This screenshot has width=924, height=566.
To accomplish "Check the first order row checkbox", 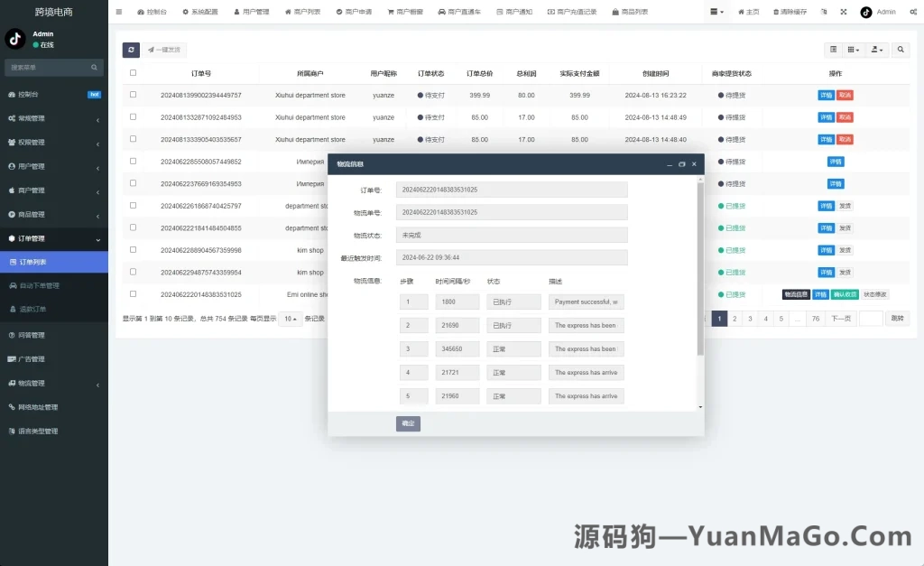I will coord(133,95).
